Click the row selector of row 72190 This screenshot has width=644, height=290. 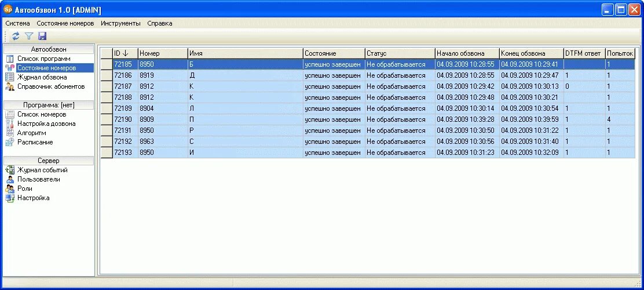pos(107,119)
